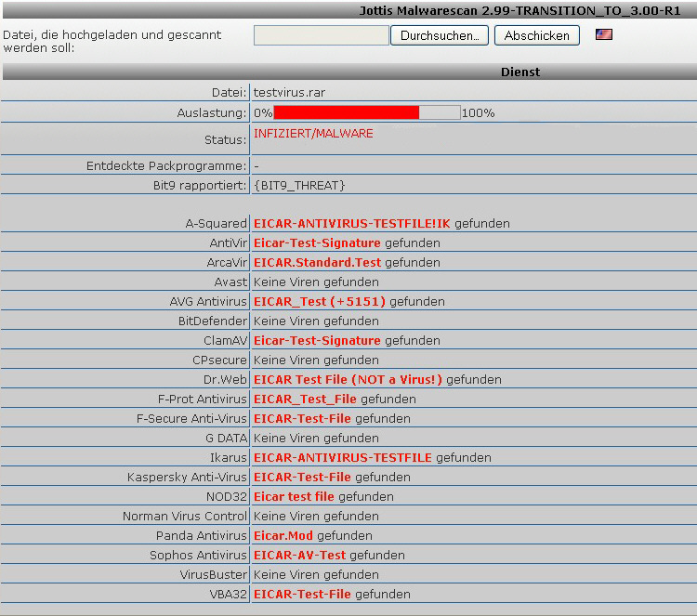The width and height of the screenshot is (697, 616).
Task: Click the CPsecure scanner name
Action: pyautogui.click(x=219, y=360)
